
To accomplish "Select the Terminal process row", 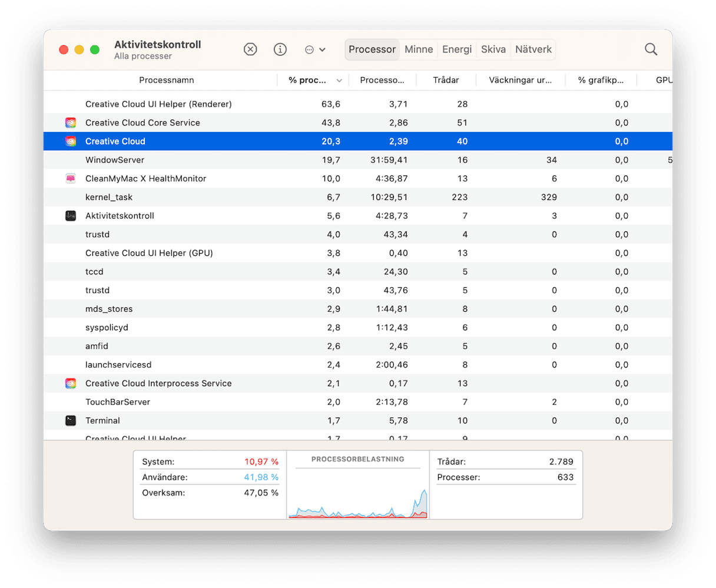I will point(358,421).
